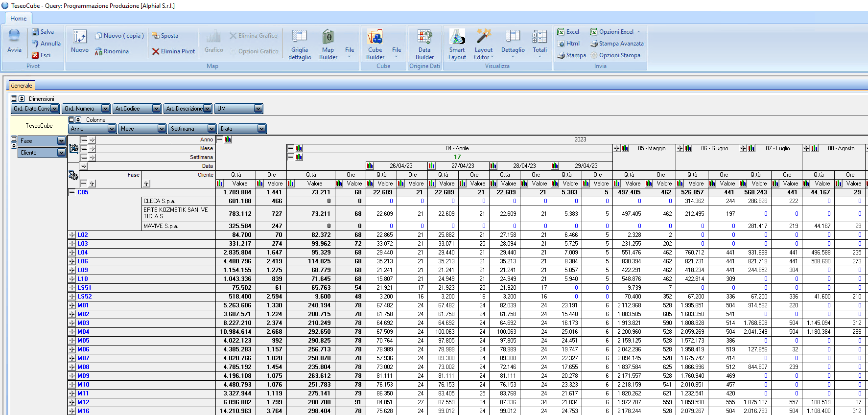Open the Data Builder

point(424,45)
